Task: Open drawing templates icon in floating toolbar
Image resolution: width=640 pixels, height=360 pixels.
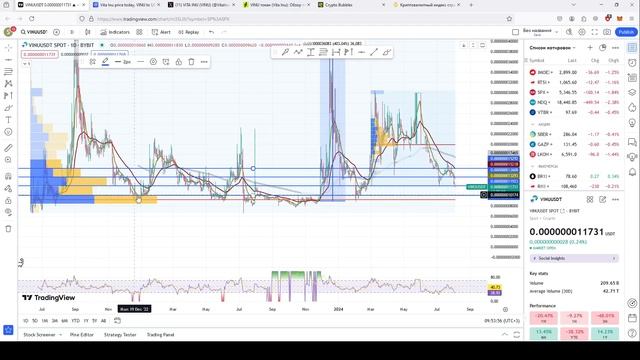Action: coord(93,62)
